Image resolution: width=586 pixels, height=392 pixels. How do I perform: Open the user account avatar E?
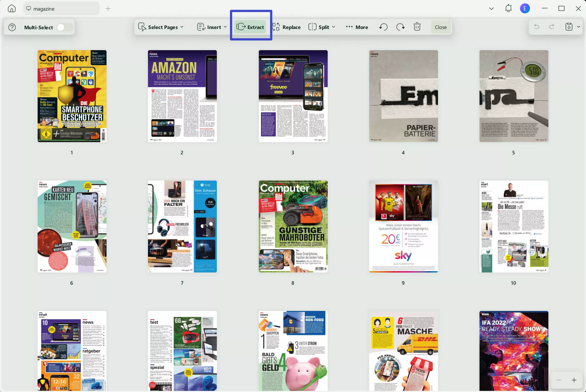[525, 8]
